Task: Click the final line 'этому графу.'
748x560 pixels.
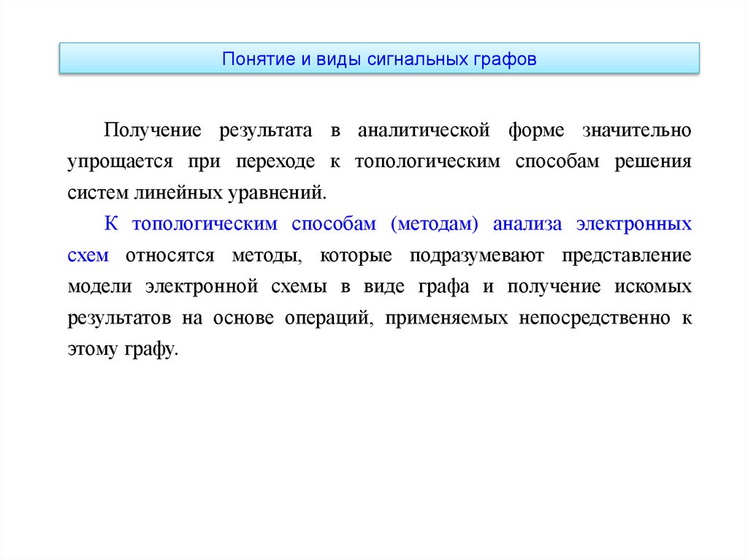Action: pyautogui.click(x=123, y=349)
